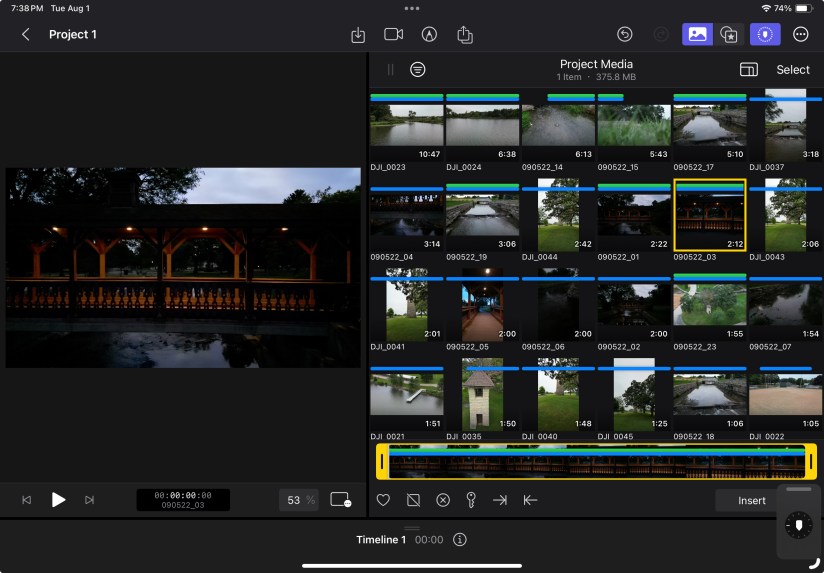Viewport: 824px width, 573px height.
Task: Open the More options ellipsis menu
Action: 800,35
